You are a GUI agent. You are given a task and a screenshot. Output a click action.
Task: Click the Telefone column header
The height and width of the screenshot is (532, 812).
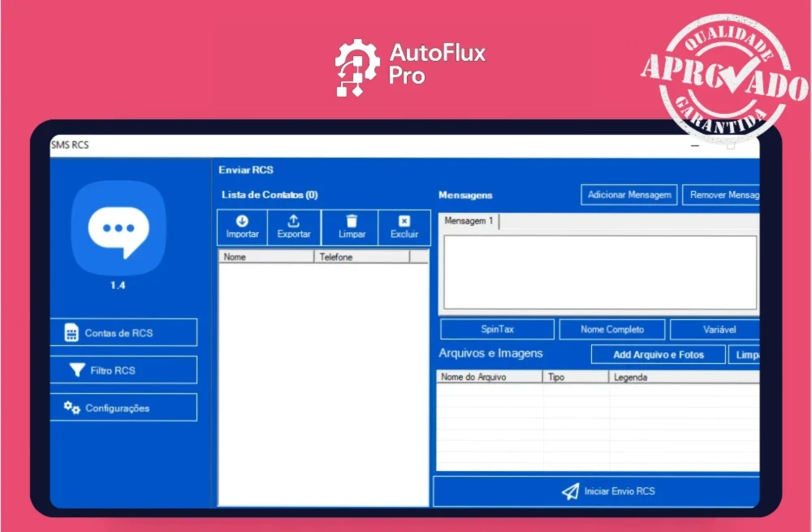tap(361, 257)
